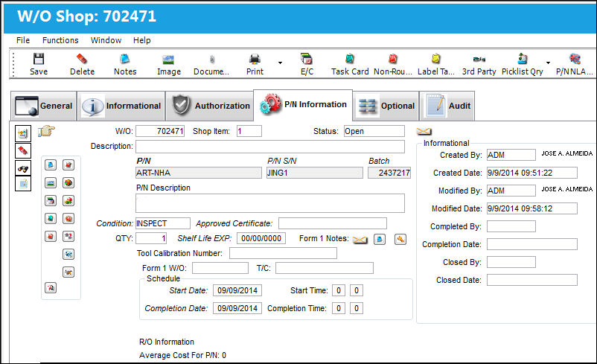Viewport: 597px width, 364px height.
Task: Click the Condition field showing INSPECT
Action: pos(163,223)
